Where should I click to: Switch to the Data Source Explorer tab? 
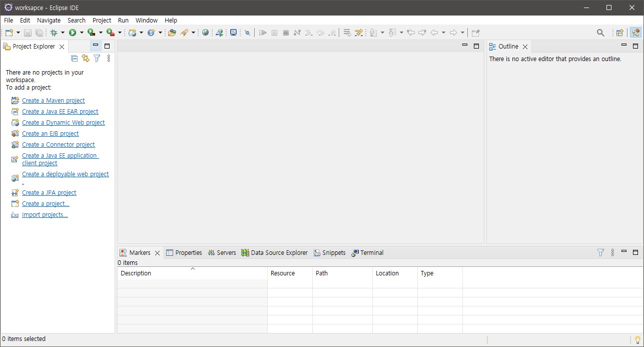point(274,253)
